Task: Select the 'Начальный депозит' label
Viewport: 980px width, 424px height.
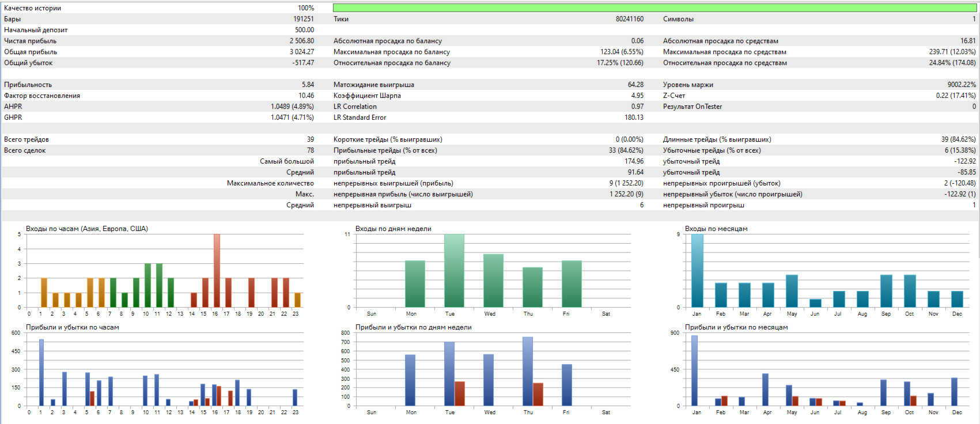Action: click(x=36, y=30)
